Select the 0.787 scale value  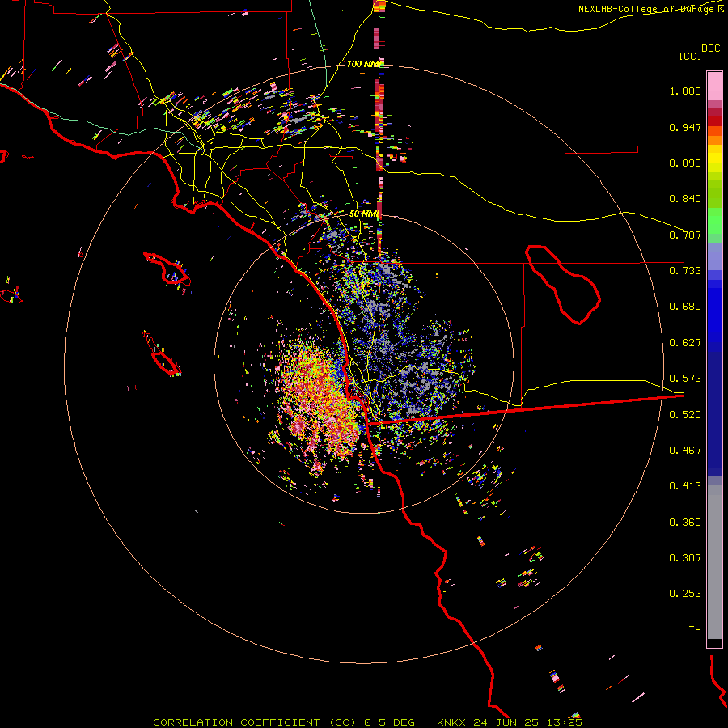click(x=685, y=235)
